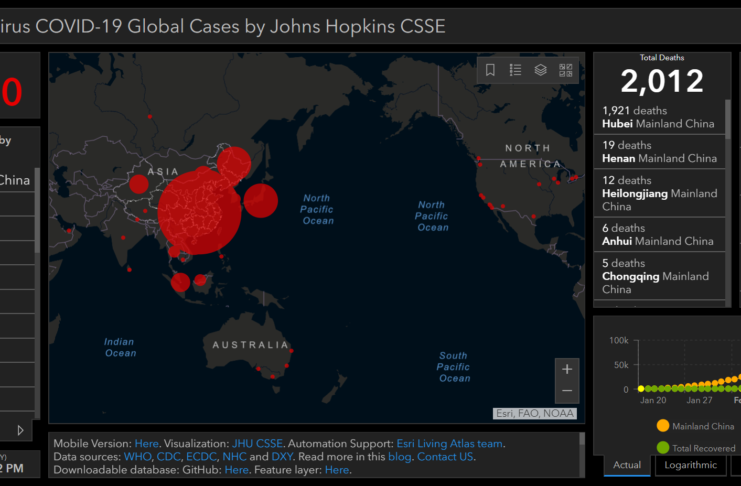Toggle the Mainland China orange legend item

click(x=695, y=426)
